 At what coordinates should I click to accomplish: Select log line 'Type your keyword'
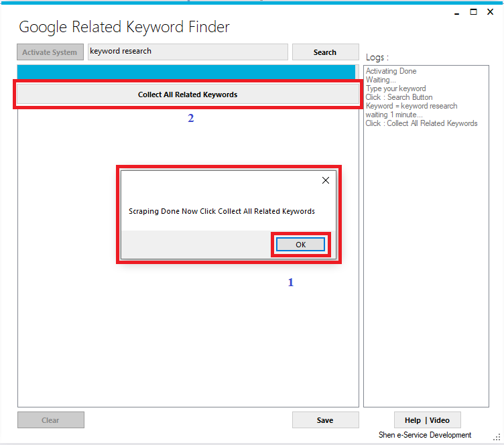395,88
